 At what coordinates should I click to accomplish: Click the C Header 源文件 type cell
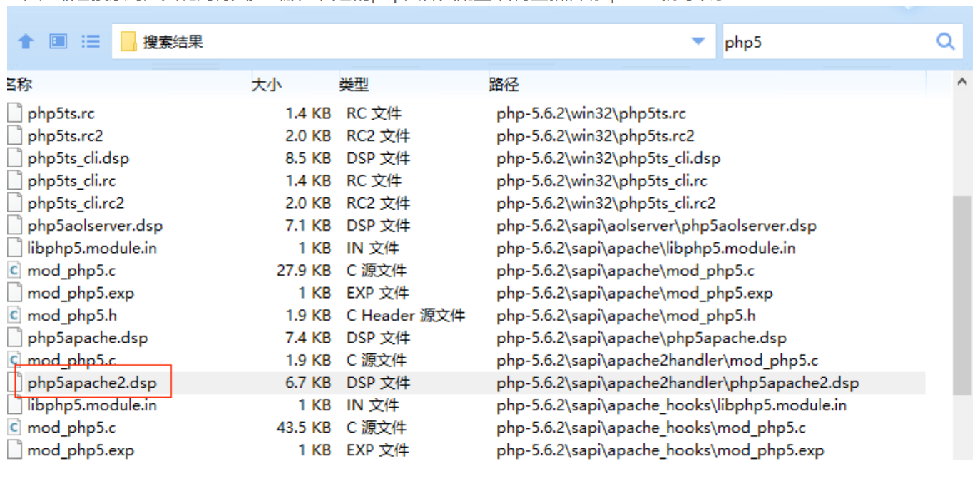point(406,315)
